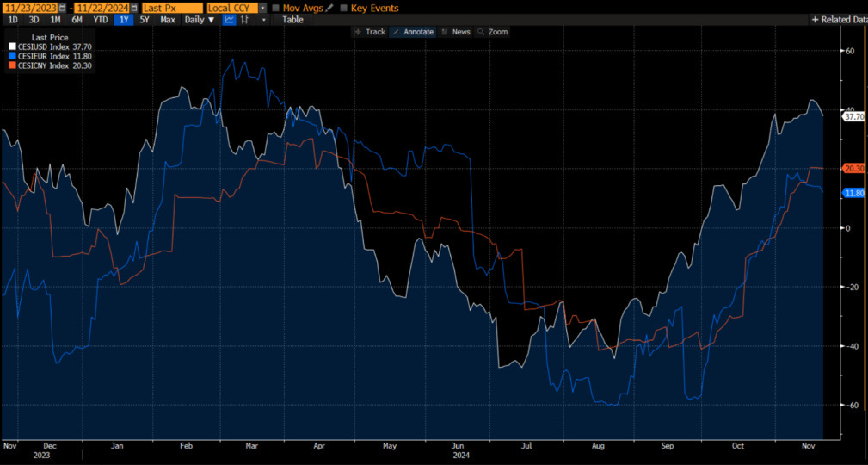Select the 1M time range
This screenshot has width=868, height=465.
point(55,20)
